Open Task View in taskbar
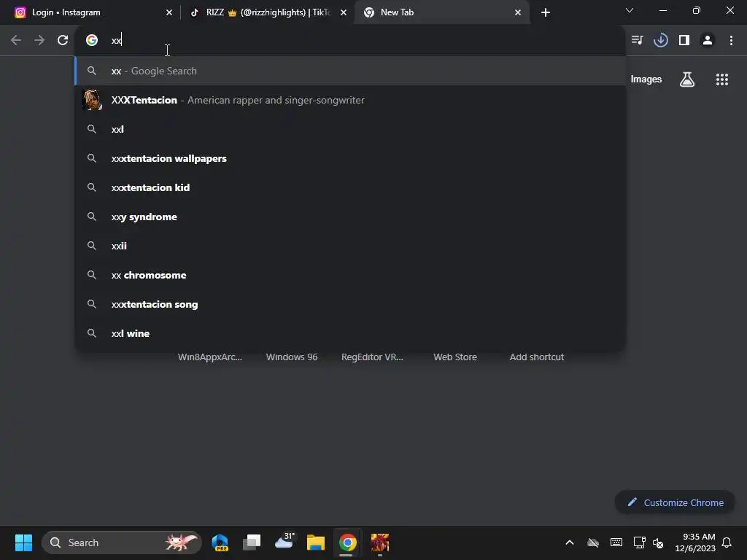This screenshot has width=747, height=560. pos(252,542)
